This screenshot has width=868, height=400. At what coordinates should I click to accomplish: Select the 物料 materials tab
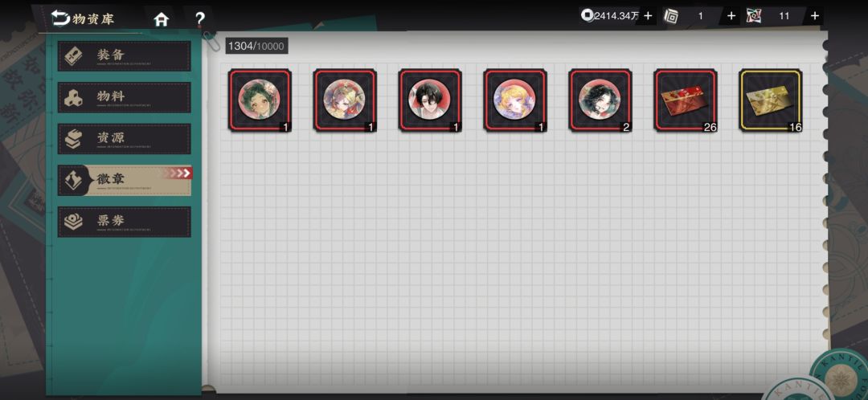[125, 97]
